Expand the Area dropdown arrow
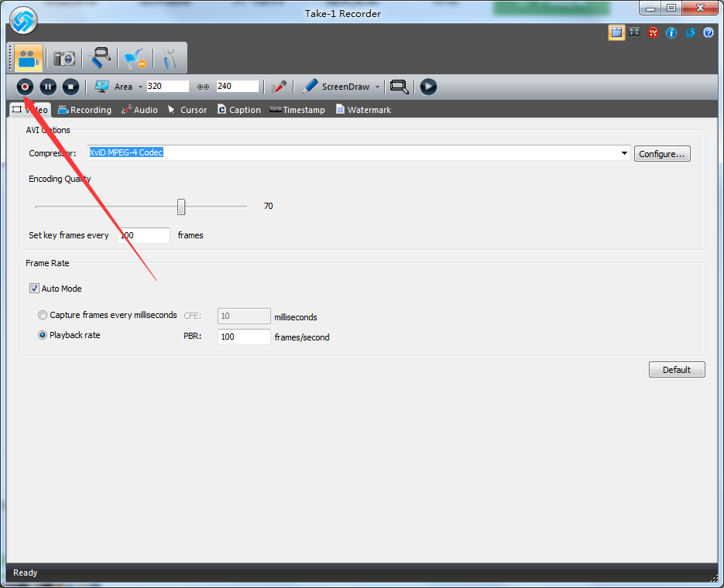Viewport: 724px width, 588px height. [x=140, y=87]
